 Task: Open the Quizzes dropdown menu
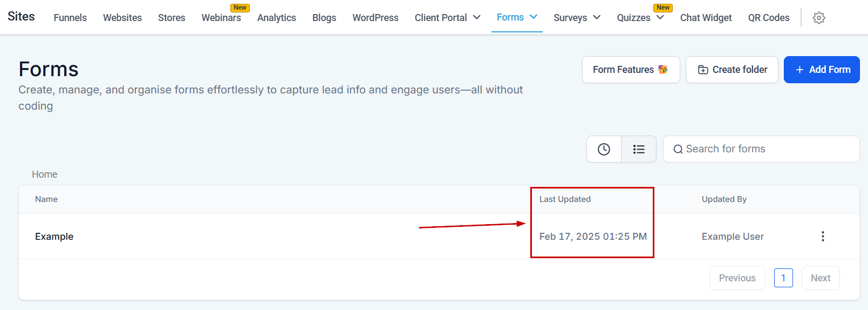click(640, 18)
